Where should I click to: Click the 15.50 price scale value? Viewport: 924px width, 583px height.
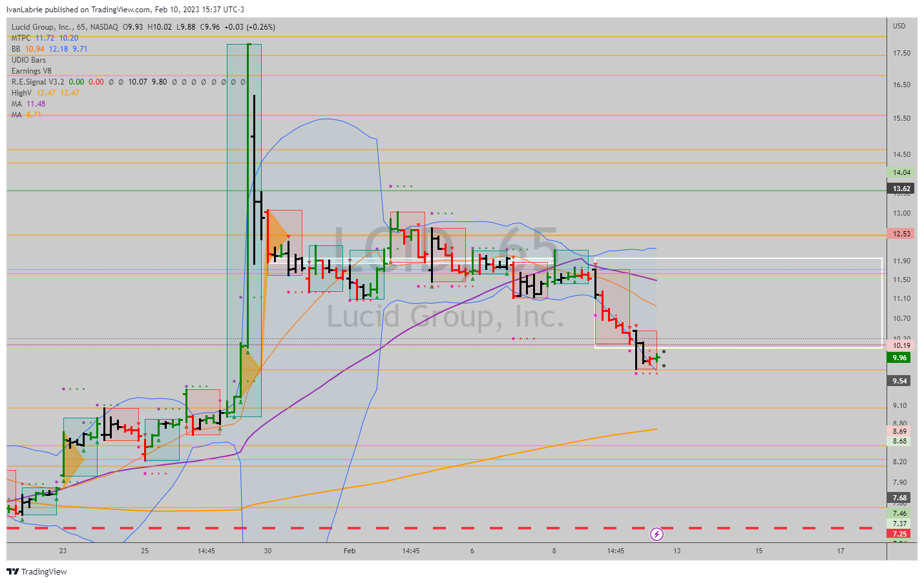901,118
